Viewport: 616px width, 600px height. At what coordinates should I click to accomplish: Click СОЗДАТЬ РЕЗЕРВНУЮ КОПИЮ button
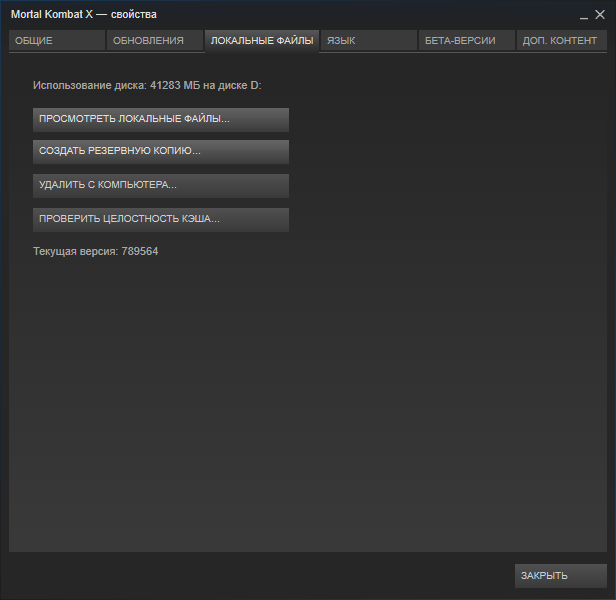click(161, 152)
